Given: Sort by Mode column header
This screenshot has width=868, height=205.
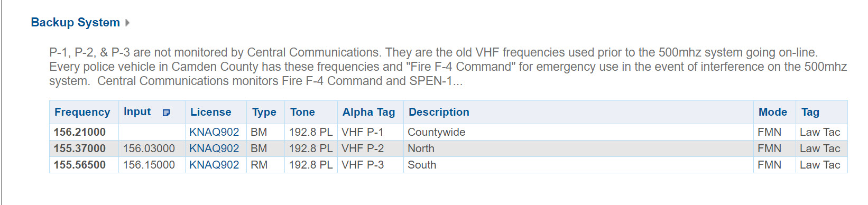Looking at the screenshot, I should tap(773, 112).
